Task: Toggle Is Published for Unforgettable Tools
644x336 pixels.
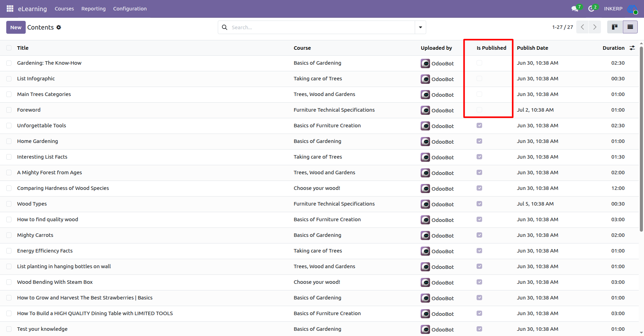Action: coord(479,126)
